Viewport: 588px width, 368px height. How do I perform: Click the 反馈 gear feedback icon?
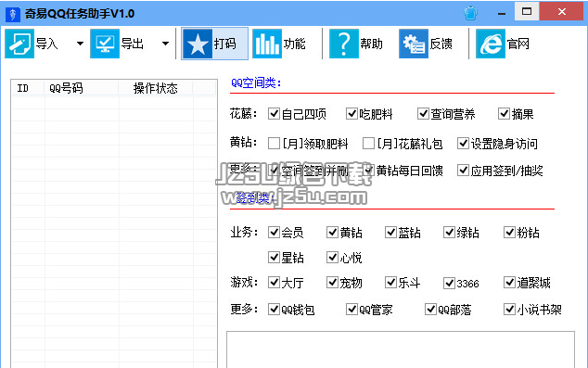pos(414,44)
